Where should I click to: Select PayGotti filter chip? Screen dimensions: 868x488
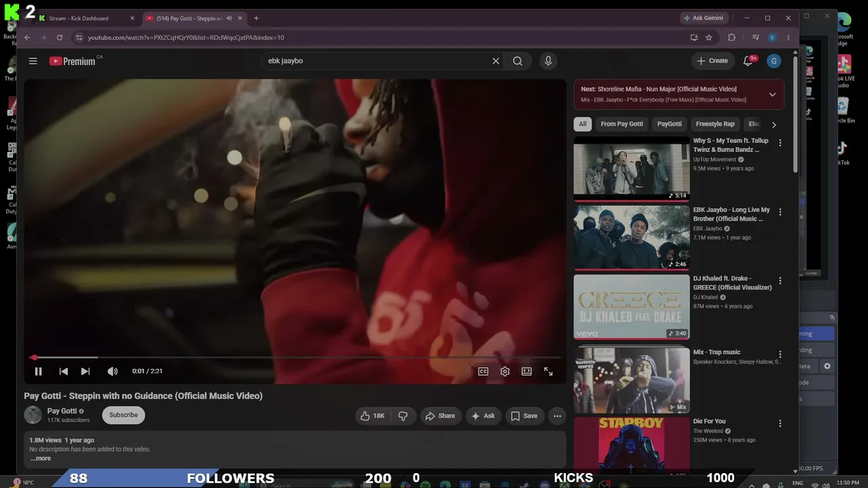tap(669, 124)
